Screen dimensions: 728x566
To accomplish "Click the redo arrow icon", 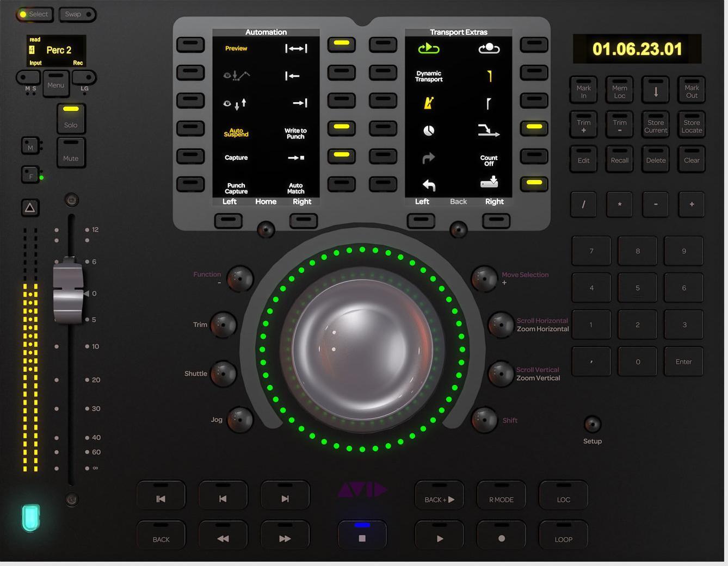I will pyautogui.click(x=428, y=158).
